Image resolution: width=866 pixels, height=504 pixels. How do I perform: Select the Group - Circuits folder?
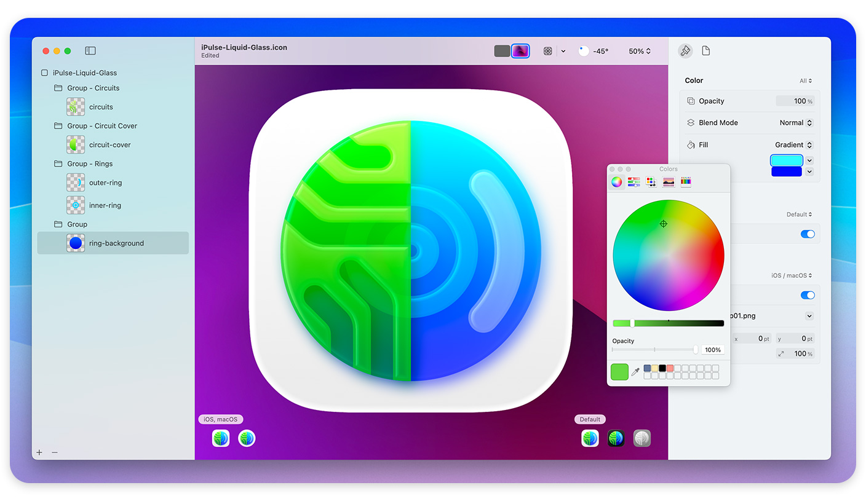tap(93, 88)
